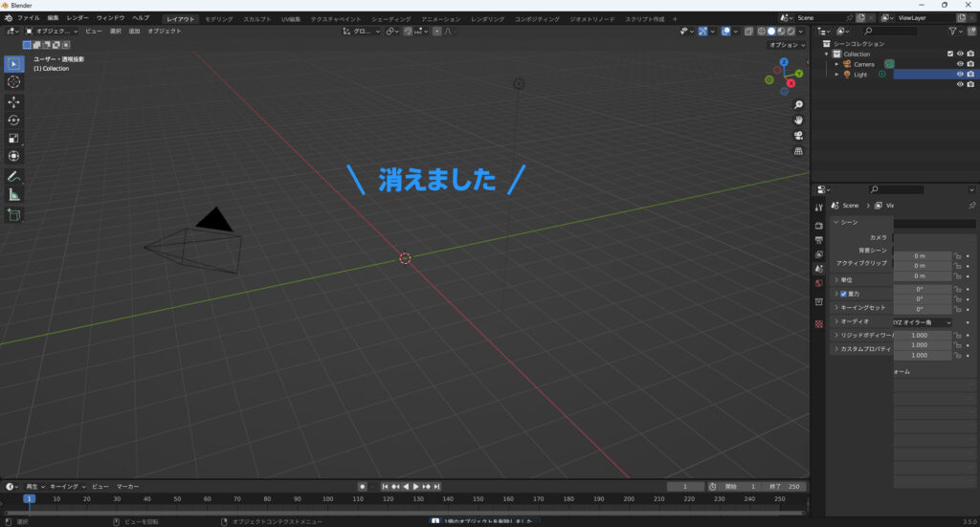The image size is (980, 527).
Task: Click the camera view icon in viewport
Action: [x=798, y=135]
